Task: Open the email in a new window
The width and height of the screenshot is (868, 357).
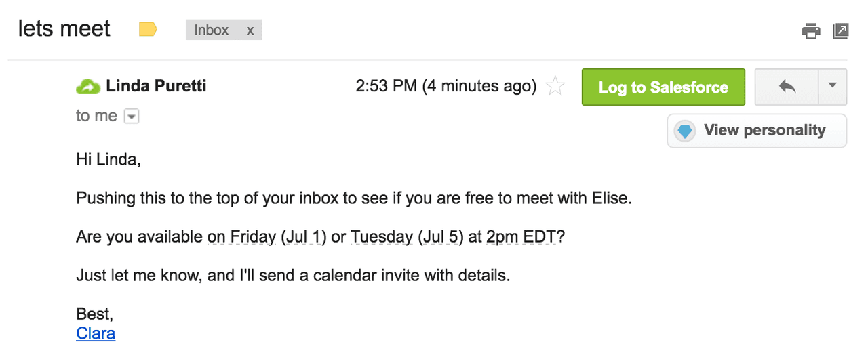Action: click(x=841, y=30)
